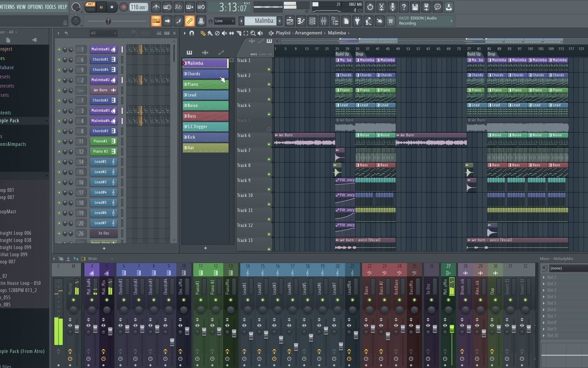Mute the Malimba#1 channel LED
This screenshot has height=368, width=588.
[x=59, y=49]
